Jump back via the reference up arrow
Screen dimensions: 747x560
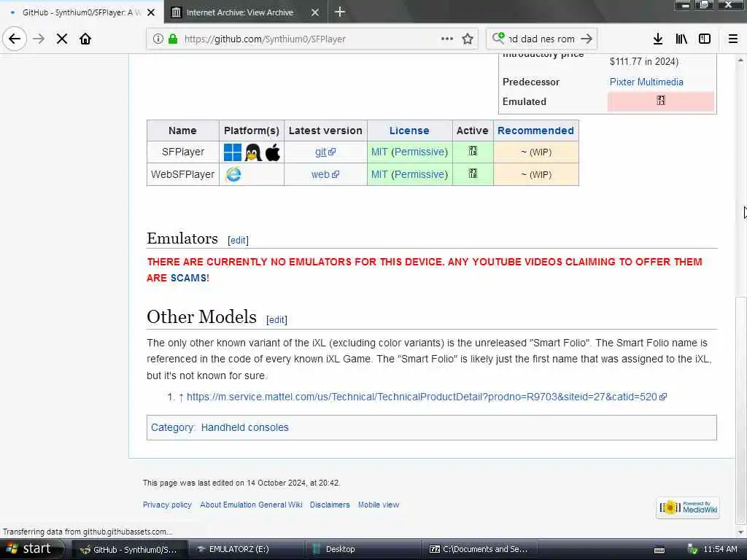pos(181,397)
